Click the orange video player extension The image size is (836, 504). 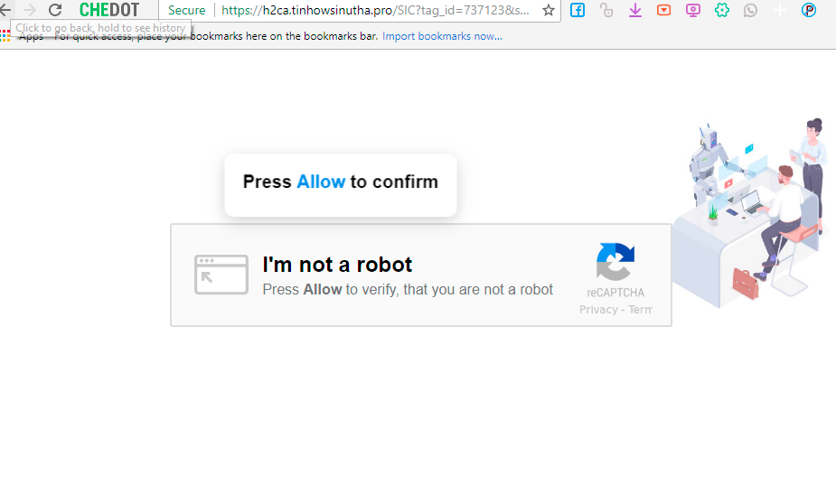(x=664, y=11)
